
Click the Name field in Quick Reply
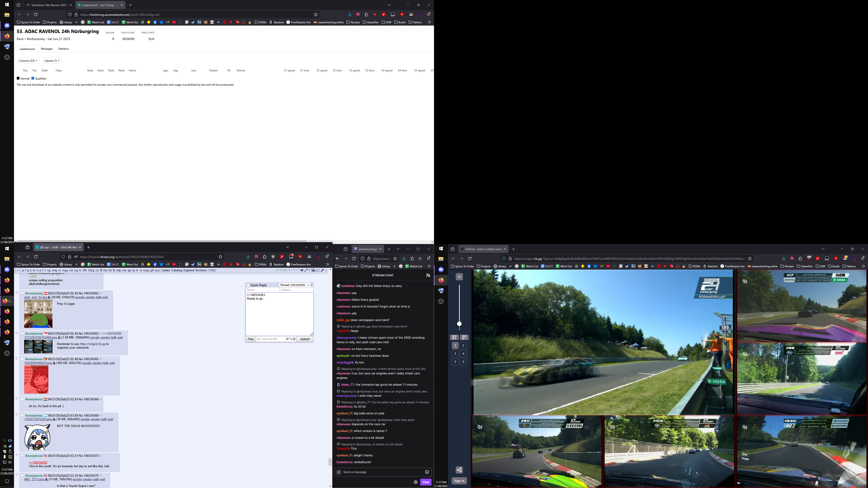pyautogui.click(x=262, y=290)
